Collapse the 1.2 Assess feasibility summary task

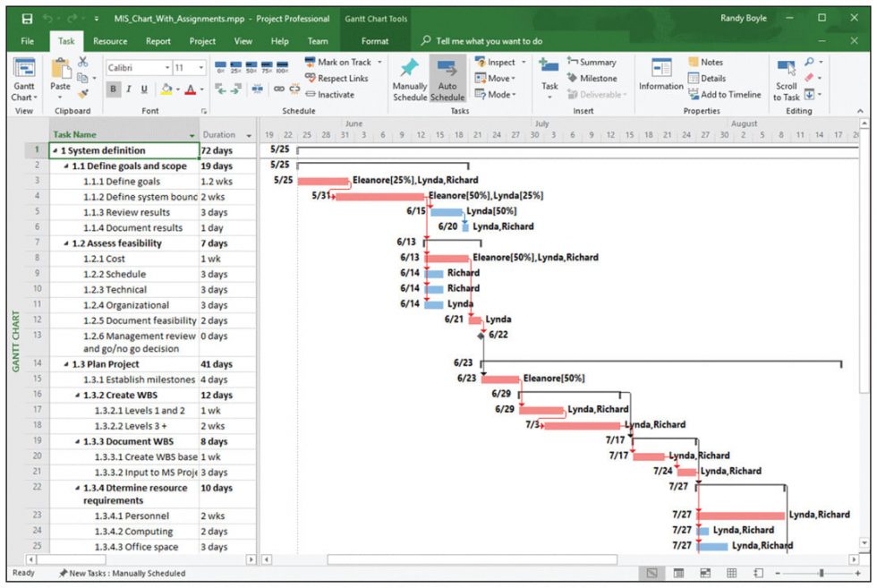tap(66, 243)
